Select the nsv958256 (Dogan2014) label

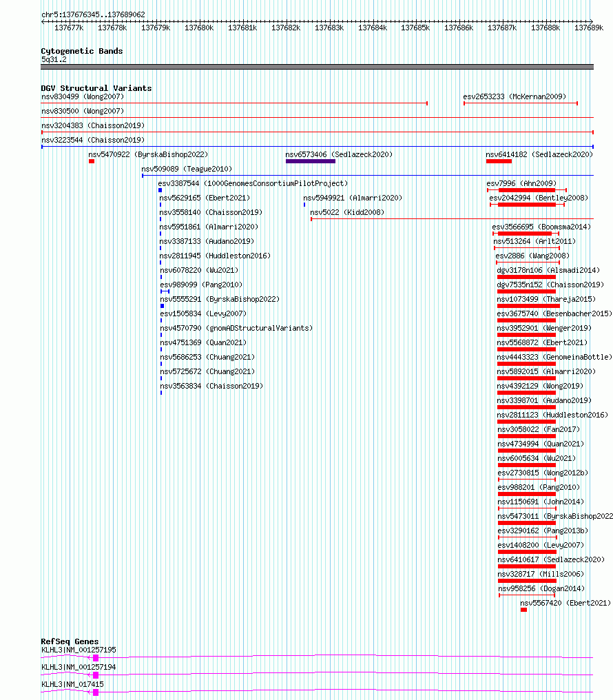(541, 588)
